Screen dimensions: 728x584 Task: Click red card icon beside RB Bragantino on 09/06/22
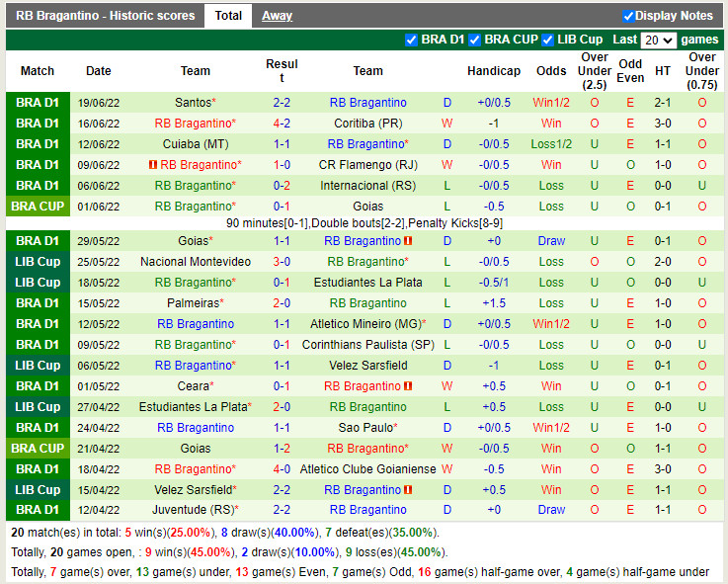[153, 164]
